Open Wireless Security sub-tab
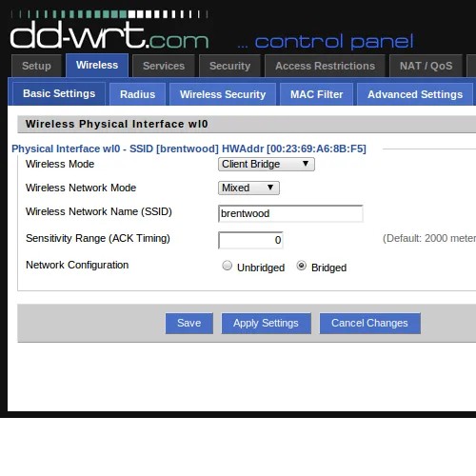The height and width of the screenshot is (476, 476). [x=223, y=94]
